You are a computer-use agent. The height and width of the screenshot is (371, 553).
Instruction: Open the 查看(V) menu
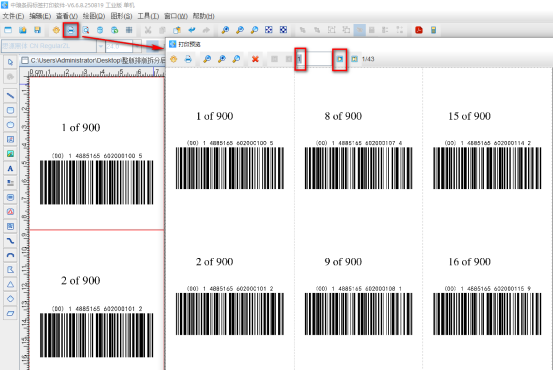(67, 16)
